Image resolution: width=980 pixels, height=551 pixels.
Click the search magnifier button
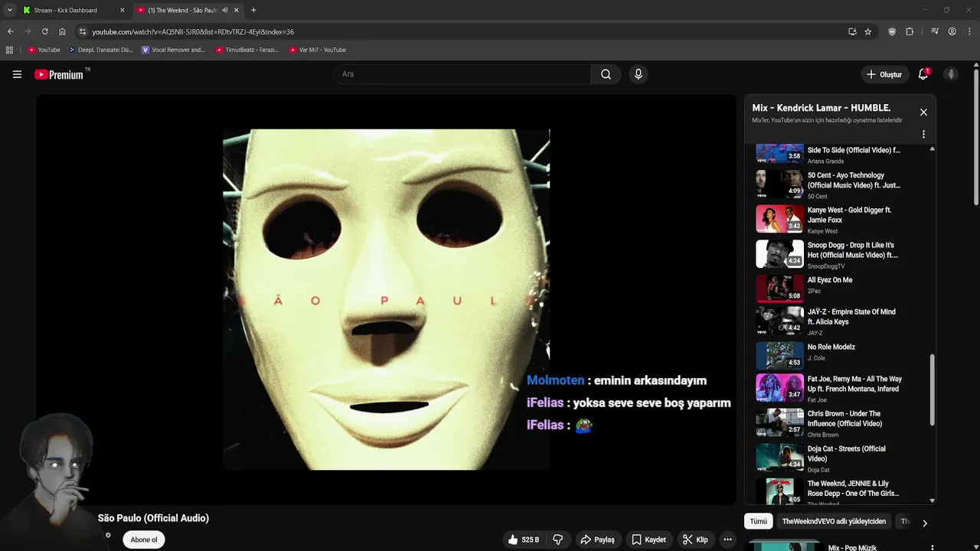[x=606, y=74]
